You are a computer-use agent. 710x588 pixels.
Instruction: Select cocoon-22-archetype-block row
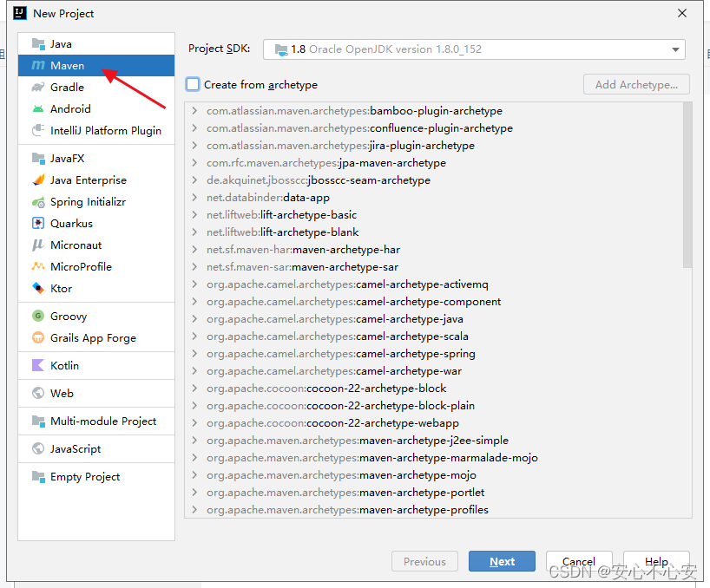point(434,388)
